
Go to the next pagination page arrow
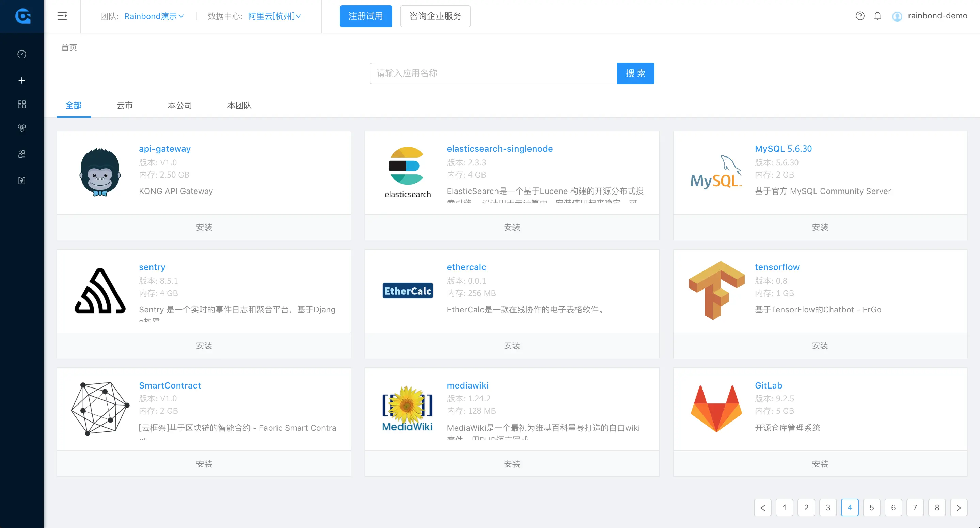958,508
